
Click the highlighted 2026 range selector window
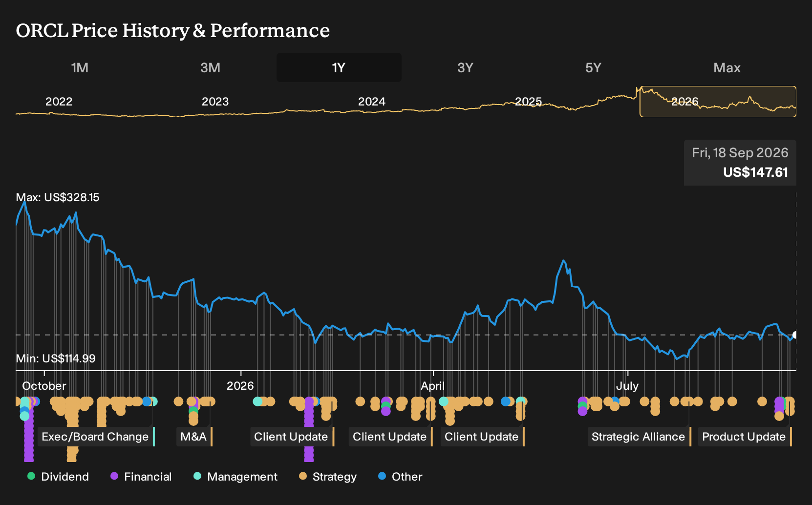pyautogui.click(x=718, y=102)
